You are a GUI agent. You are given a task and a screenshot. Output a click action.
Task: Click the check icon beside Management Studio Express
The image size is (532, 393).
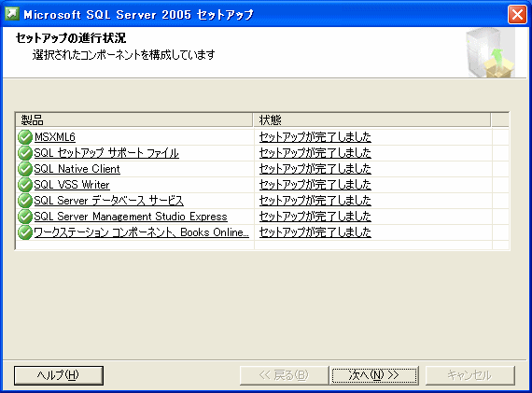click(25, 217)
